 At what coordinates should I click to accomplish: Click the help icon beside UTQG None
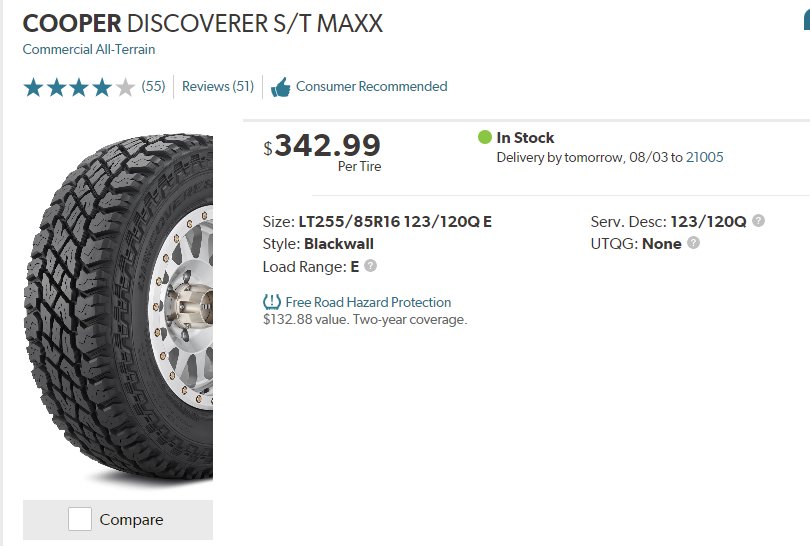[693, 242]
